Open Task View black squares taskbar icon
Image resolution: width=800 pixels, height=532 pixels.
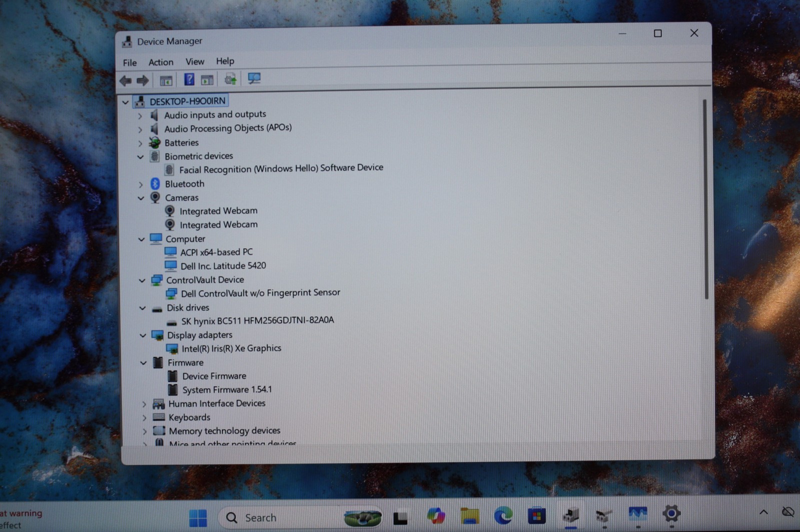click(x=400, y=518)
